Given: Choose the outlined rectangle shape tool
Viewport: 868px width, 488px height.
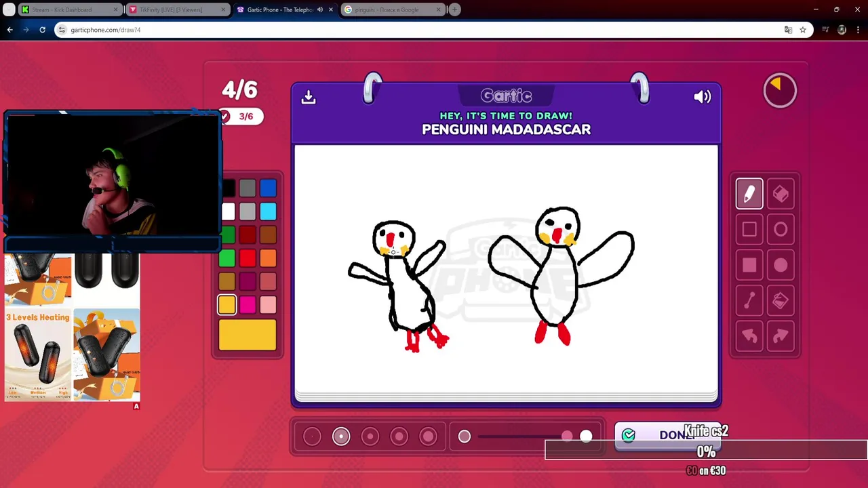Looking at the screenshot, I should pyautogui.click(x=749, y=230).
